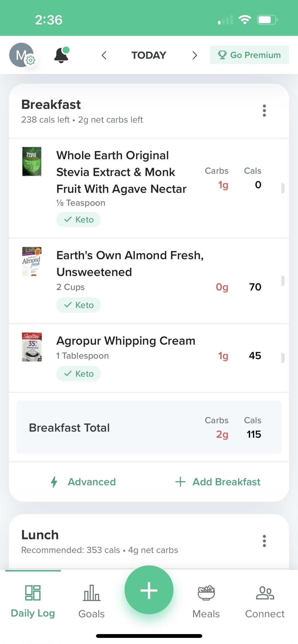The image size is (298, 644).
Task: Tap the Agropur Whipping Cream thumbnail
Action: tap(32, 347)
